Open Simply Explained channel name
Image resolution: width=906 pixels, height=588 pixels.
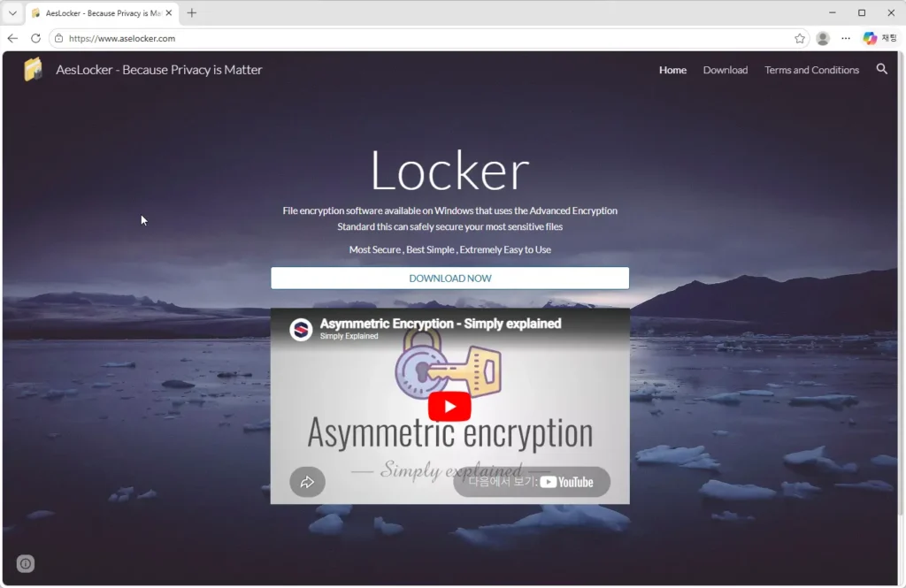click(x=349, y=336)
